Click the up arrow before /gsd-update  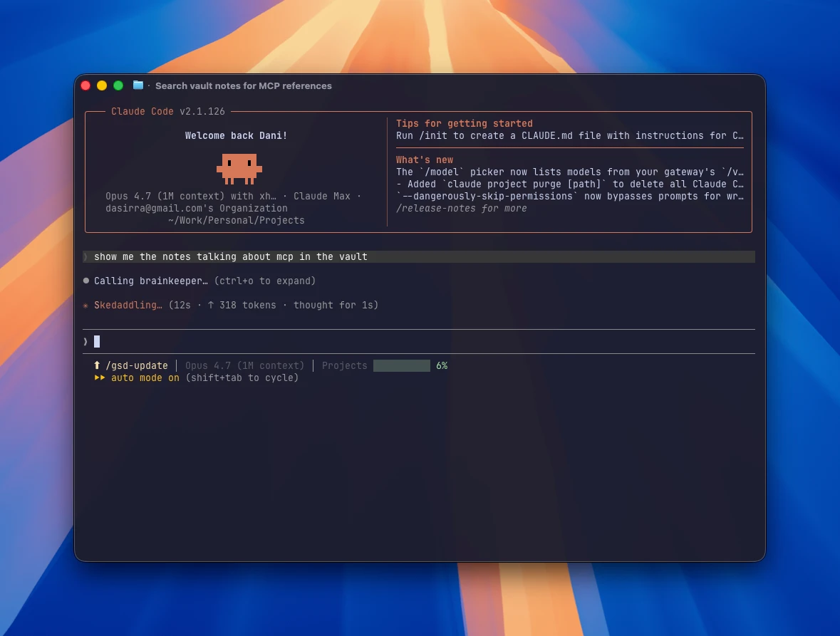97,365
